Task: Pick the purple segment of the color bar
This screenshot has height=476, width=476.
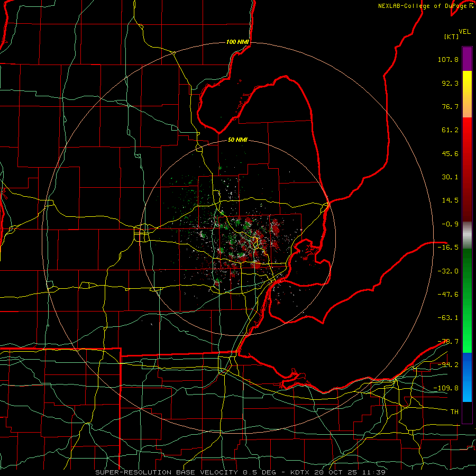Action: click(x=467, y=59)
